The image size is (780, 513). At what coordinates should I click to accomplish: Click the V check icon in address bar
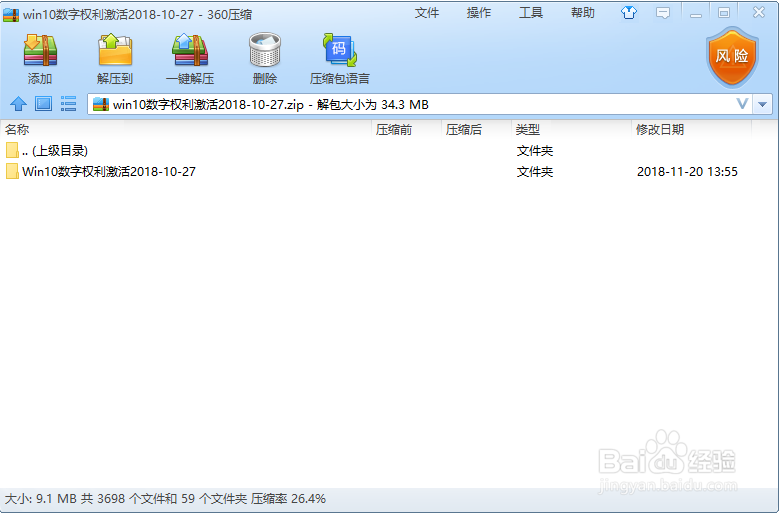point(742,104)
